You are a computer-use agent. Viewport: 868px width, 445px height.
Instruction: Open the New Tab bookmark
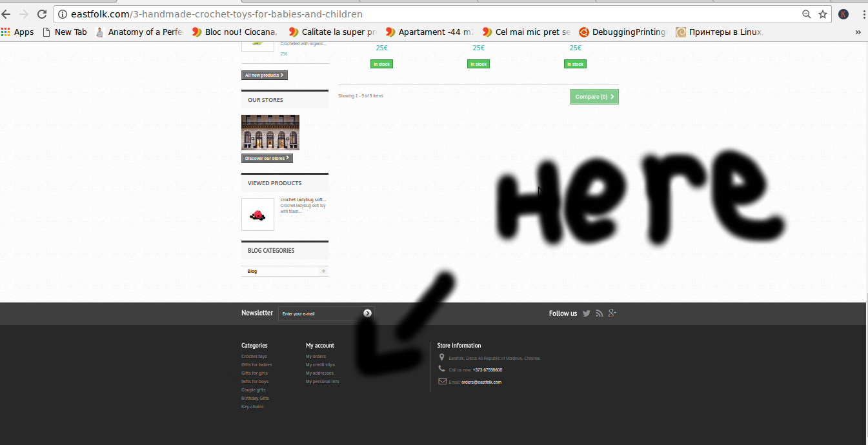(x=65, y=32)
